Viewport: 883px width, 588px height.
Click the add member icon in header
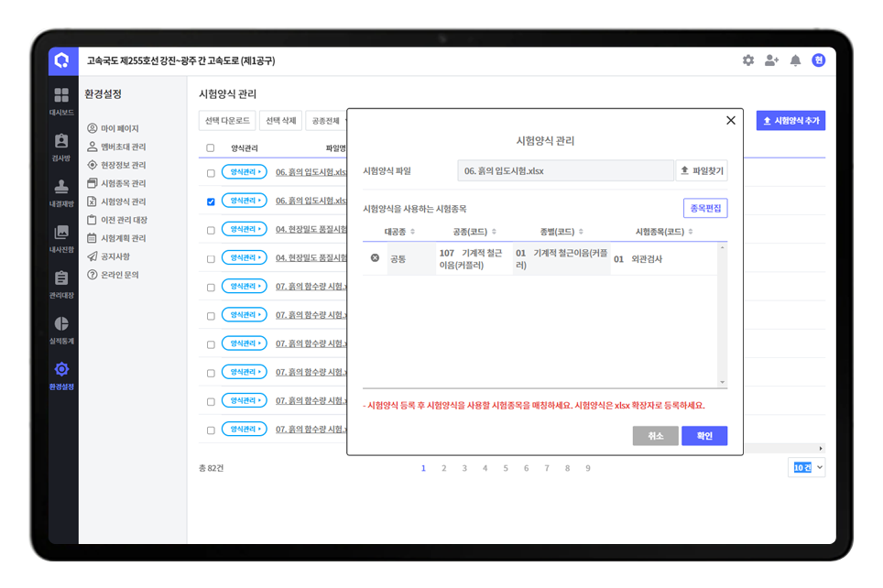tap(771, 60)
